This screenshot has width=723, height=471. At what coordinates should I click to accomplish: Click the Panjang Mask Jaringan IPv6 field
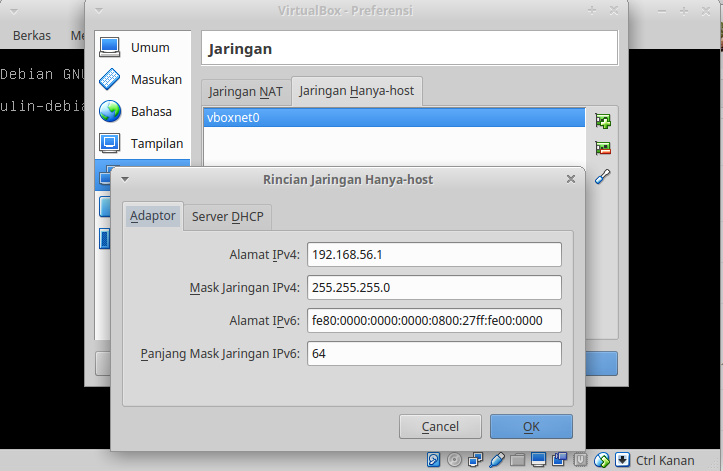(x=434, y=353)
